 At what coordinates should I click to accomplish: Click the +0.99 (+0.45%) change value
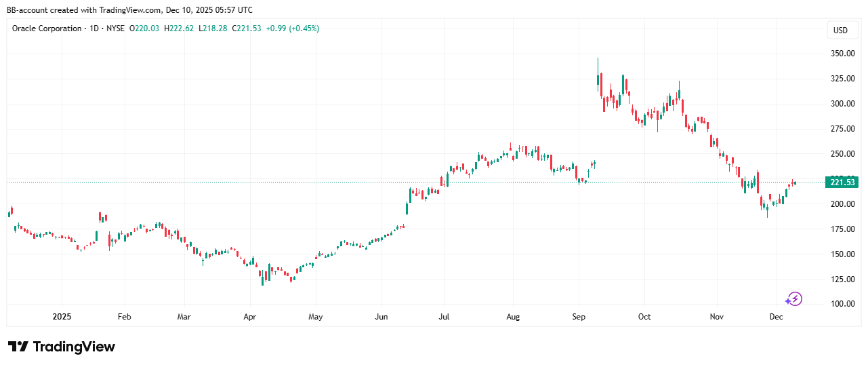click(x=293, y=28)
